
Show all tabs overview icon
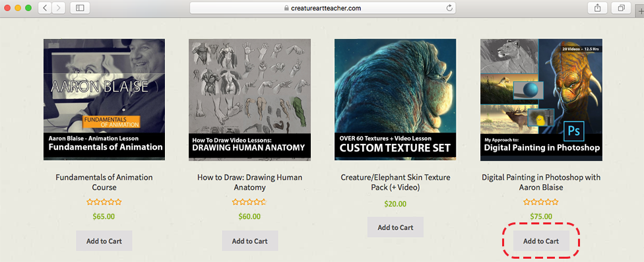(622, 8)
